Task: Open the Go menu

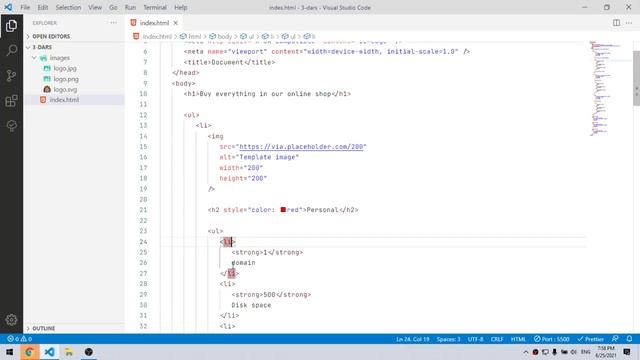Action: click(x=113, y=7)
